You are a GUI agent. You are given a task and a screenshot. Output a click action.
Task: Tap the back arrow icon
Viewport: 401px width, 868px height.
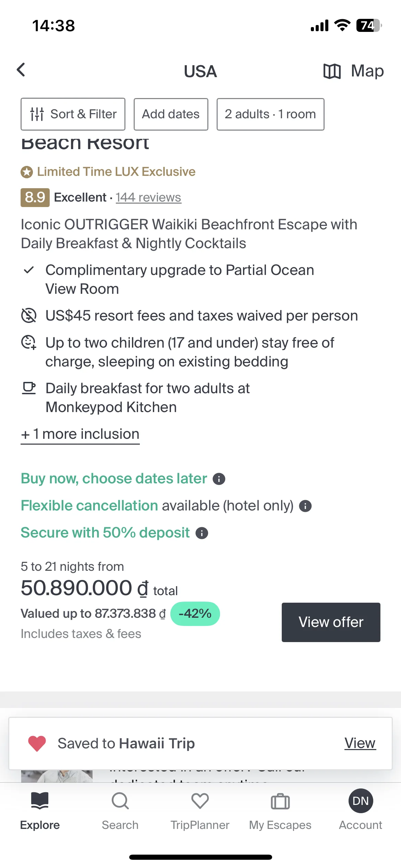(21, 70)
